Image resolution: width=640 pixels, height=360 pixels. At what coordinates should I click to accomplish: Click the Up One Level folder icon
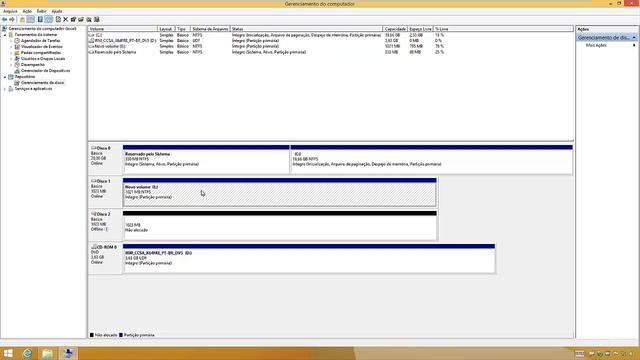click(x=22, y=20)
